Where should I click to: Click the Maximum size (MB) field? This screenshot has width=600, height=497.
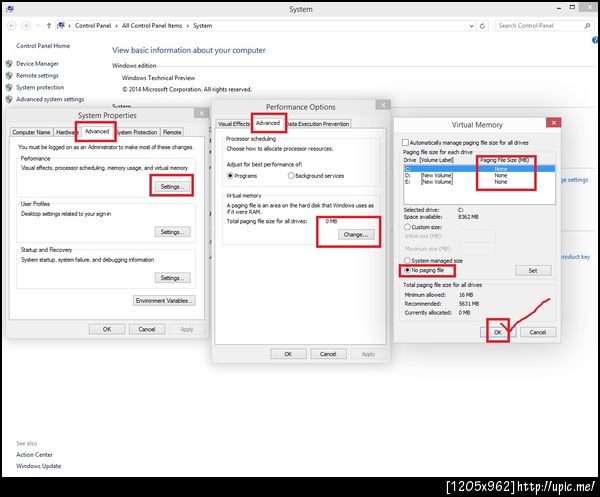point(477,249)
